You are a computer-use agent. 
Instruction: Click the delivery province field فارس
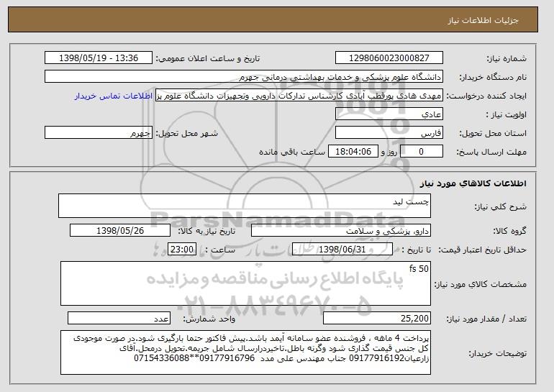pos(389,133)
